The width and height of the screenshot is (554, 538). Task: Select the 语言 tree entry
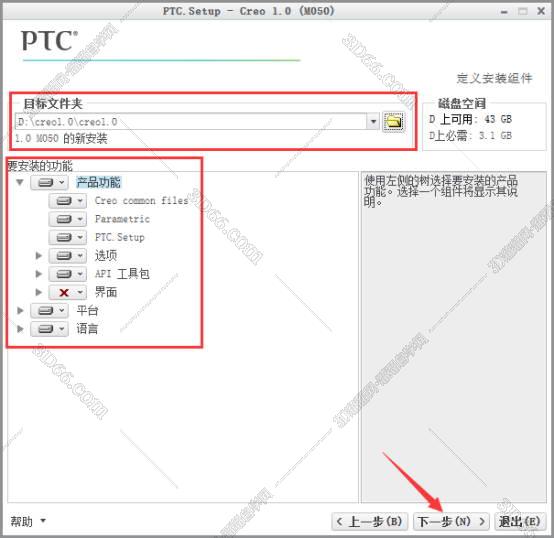(x=87, y=329)
